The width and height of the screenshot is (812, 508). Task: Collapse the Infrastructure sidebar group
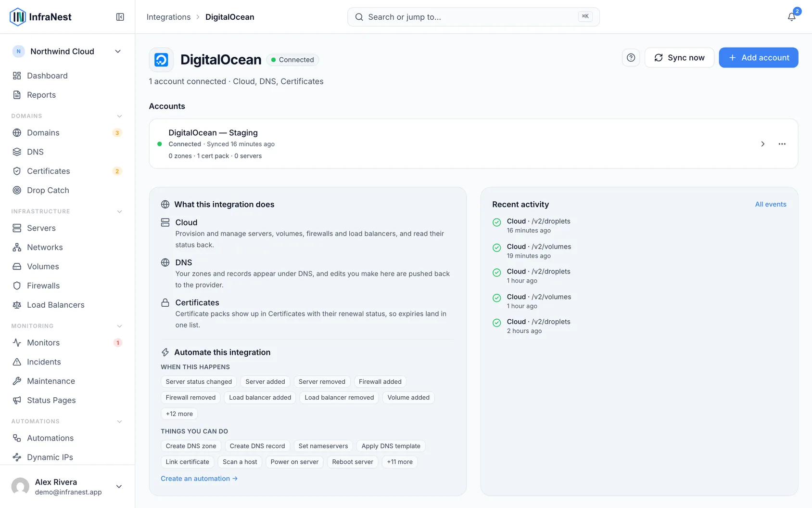point(120,211)
